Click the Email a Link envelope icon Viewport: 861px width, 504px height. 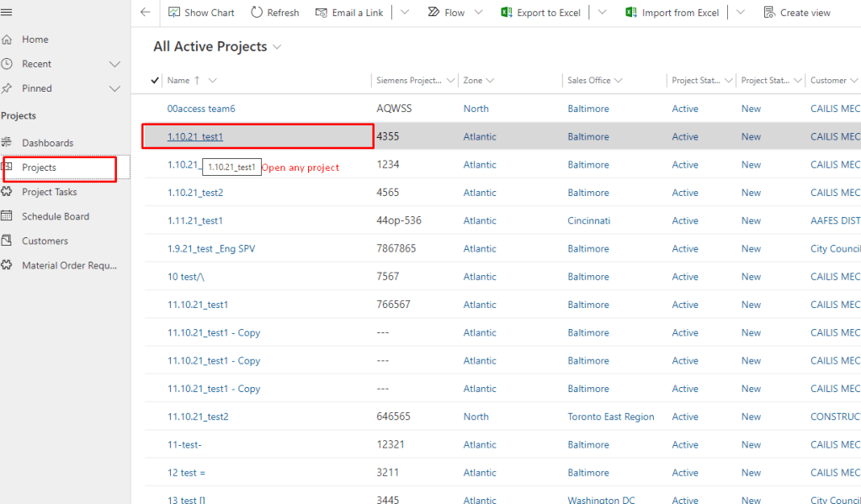click(321, 13)
